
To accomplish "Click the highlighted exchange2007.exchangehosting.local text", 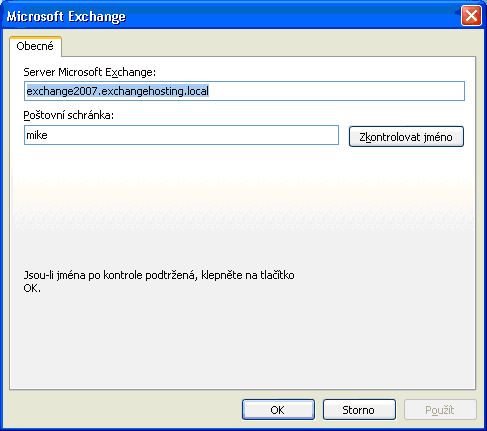I will coord(117,91).
